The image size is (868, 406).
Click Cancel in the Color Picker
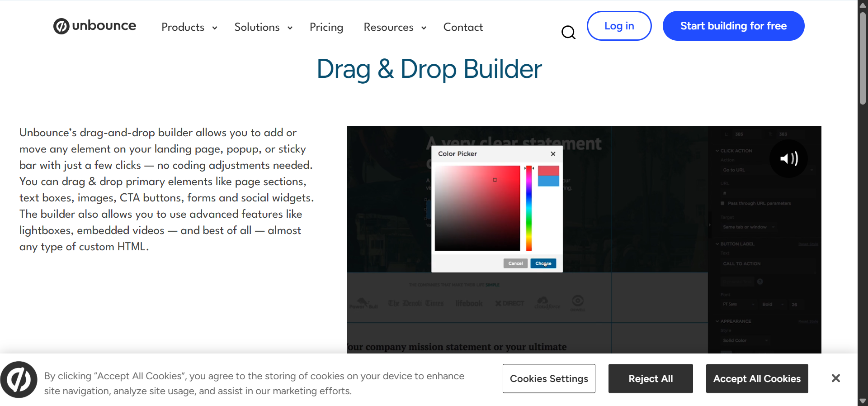(x=515, y=263)
